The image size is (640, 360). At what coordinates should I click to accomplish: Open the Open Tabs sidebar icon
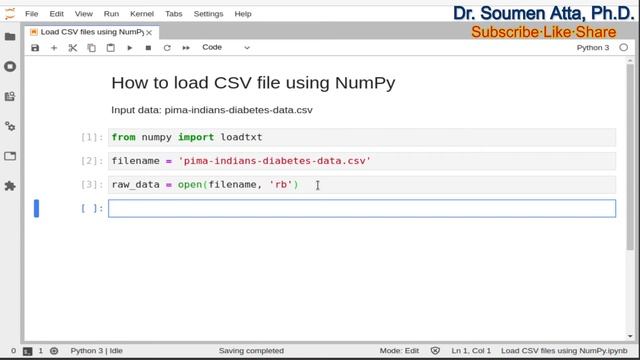click(x=10, y=156)
